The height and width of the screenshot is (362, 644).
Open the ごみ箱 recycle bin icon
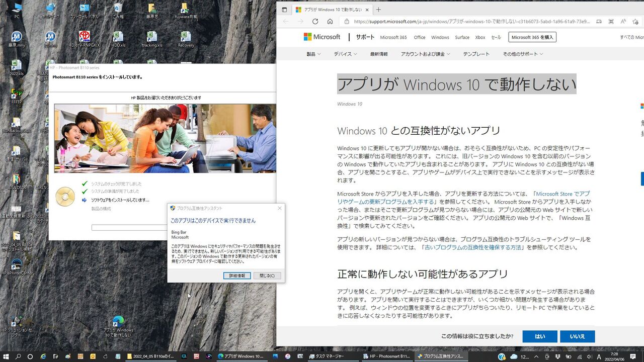118,10
